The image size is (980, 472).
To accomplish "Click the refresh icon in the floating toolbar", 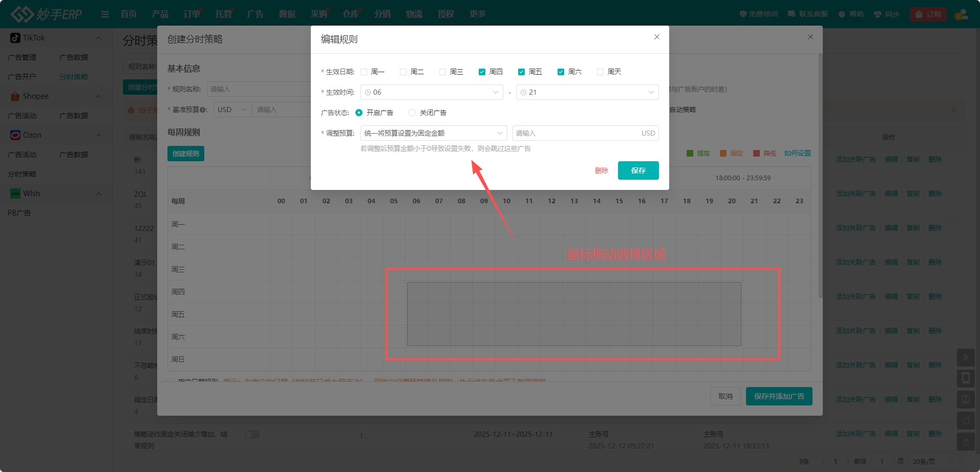I will pyautogui.click(x=966, y=421).
